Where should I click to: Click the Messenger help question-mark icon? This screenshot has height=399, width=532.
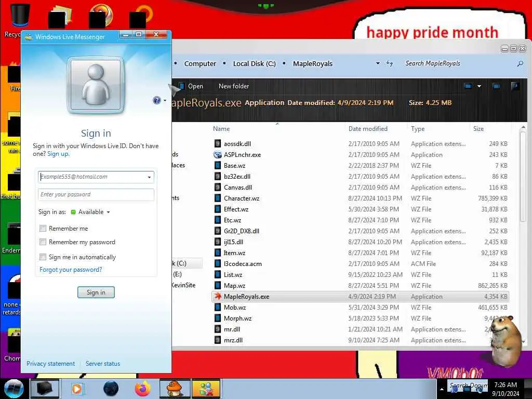click(156, 100)
